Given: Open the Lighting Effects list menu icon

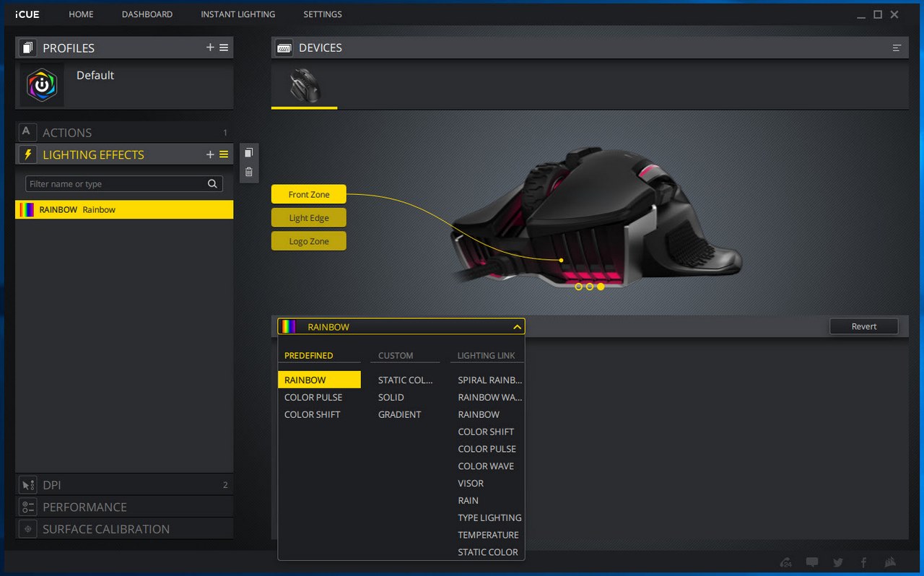Looking at the screenshot, I should pos(224,154).
